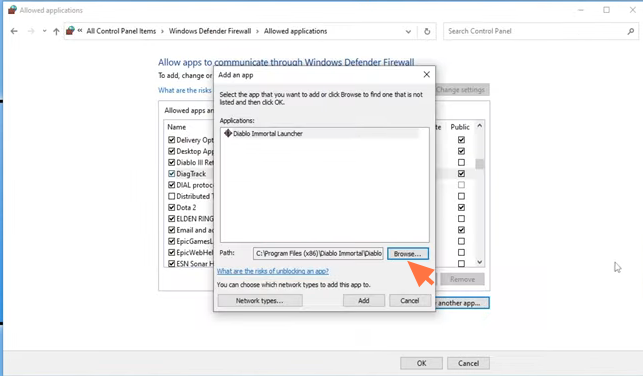Toggle the EpicWebHelper checkbox

coord(171,253)
